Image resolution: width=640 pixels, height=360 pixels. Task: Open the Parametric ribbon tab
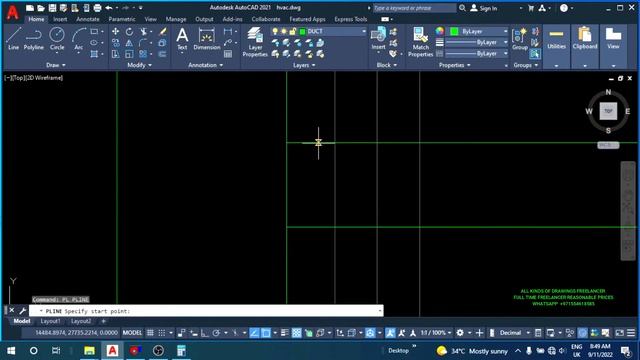coord(122,19)
